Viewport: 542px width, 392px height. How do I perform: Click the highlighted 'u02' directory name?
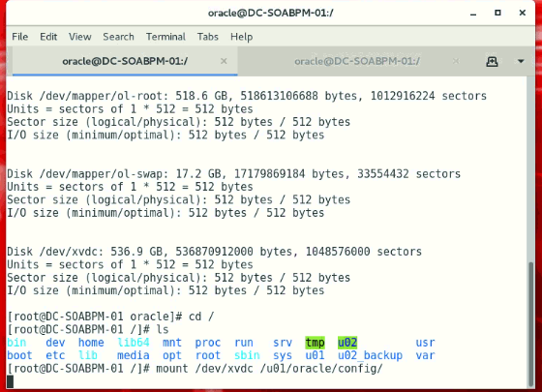tap(347, 343)
